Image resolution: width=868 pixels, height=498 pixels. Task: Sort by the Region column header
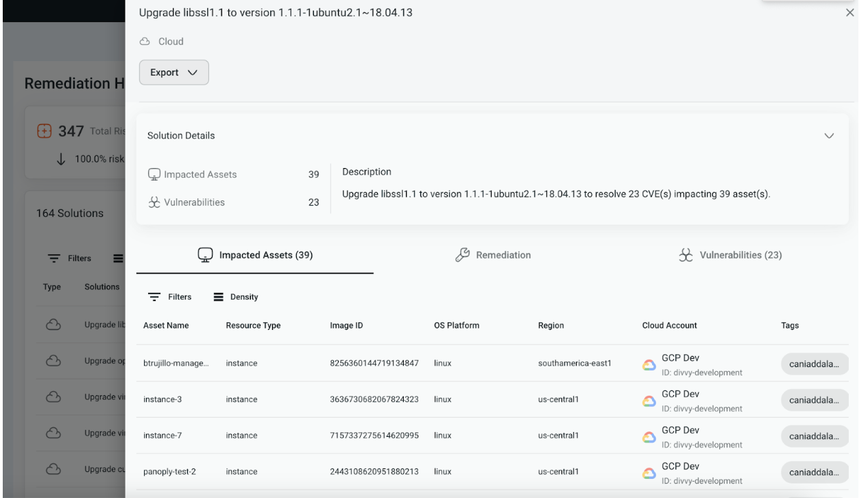(x=551, y=326)
